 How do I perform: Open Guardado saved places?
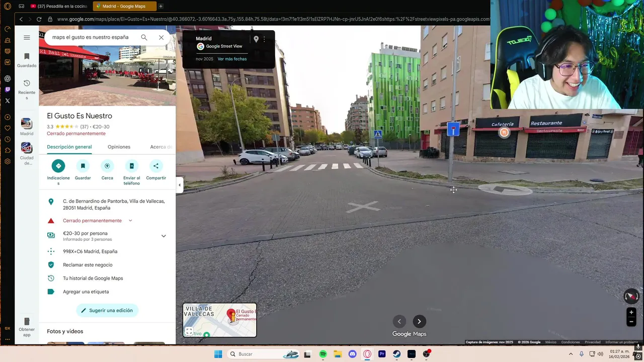pos(27,60)
